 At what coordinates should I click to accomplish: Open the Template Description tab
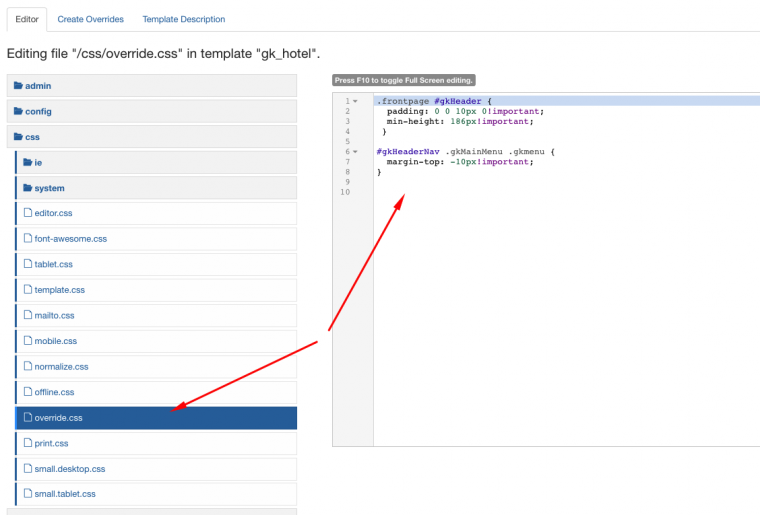(183, 19)
